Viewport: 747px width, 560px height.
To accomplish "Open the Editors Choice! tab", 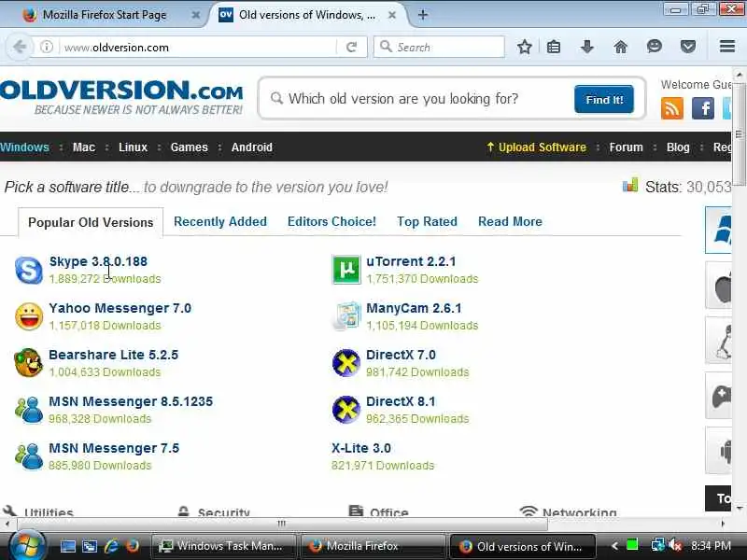I will pos(331,221).
